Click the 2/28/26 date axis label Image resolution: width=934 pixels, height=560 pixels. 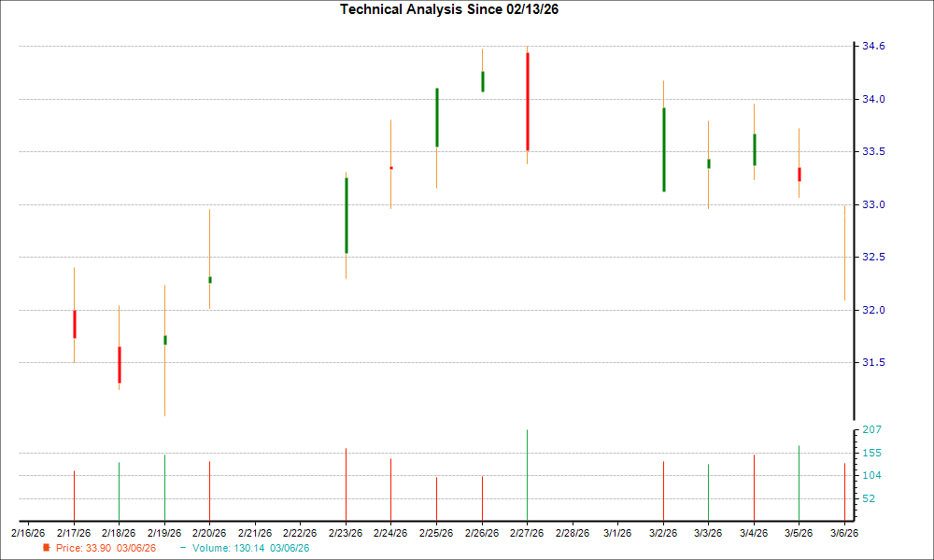pos(573,533)
